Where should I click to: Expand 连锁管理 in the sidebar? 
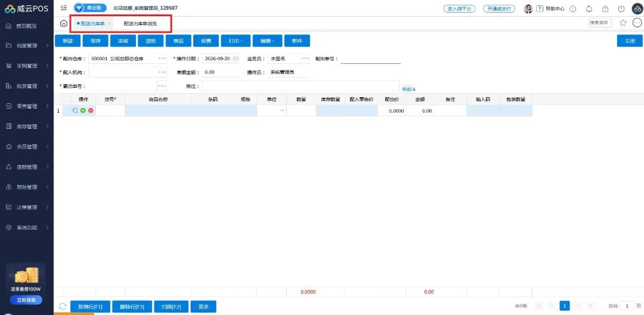(27, 167)
